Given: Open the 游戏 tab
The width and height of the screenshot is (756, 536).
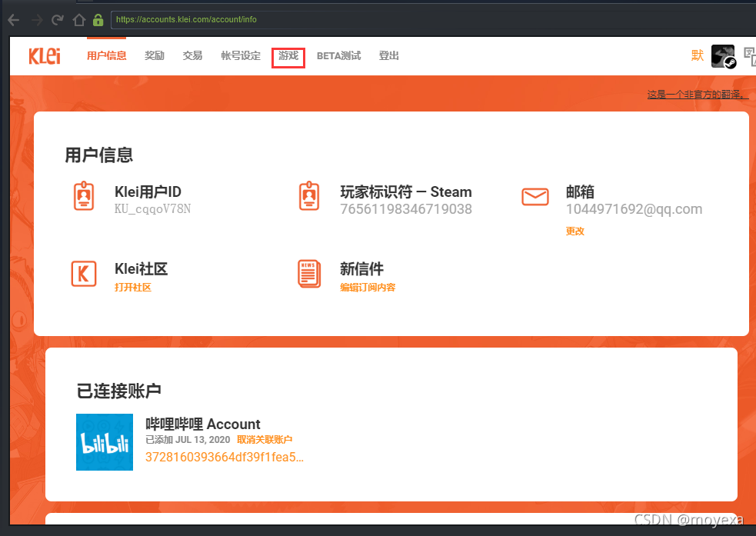Looking at the screenshot, I should (288, 56).
